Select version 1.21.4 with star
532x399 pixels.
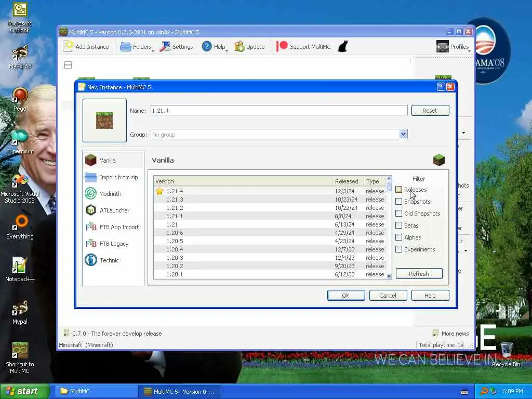(270, 191)
